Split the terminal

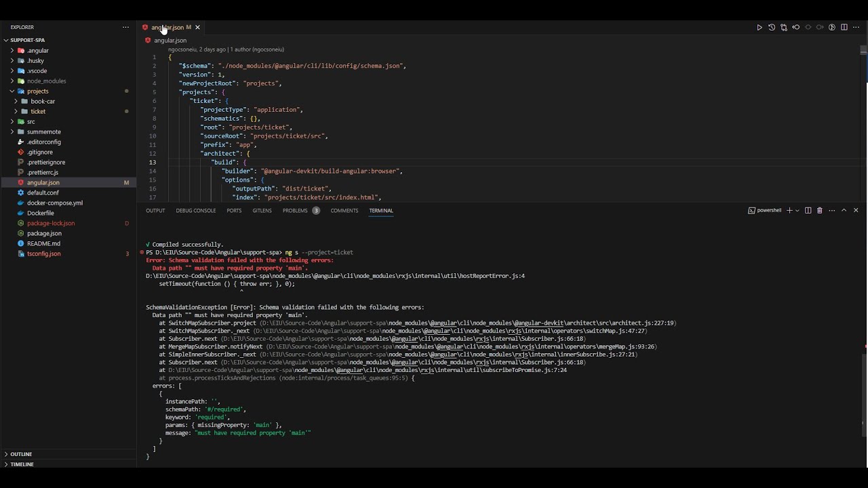pyautogui.click(x=808, y=211)
